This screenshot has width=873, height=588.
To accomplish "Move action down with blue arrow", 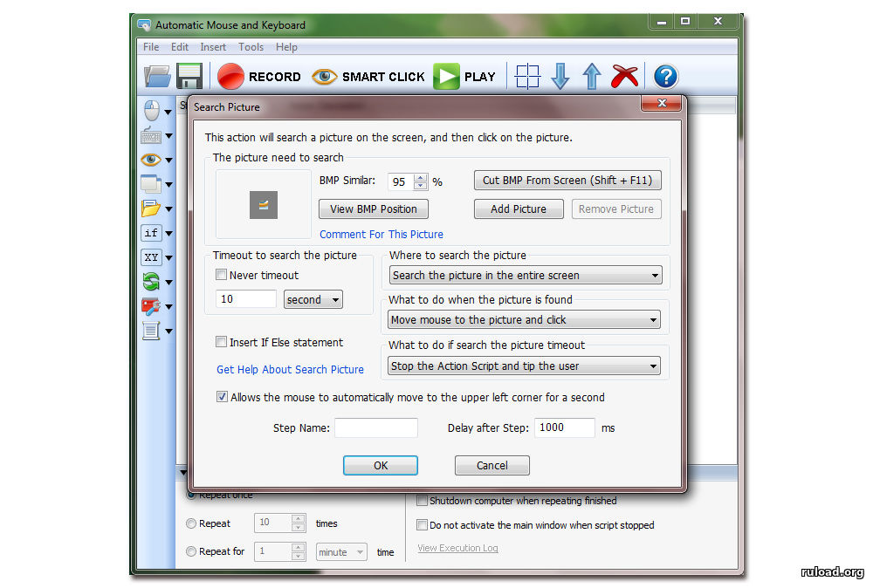I will 560,76.
